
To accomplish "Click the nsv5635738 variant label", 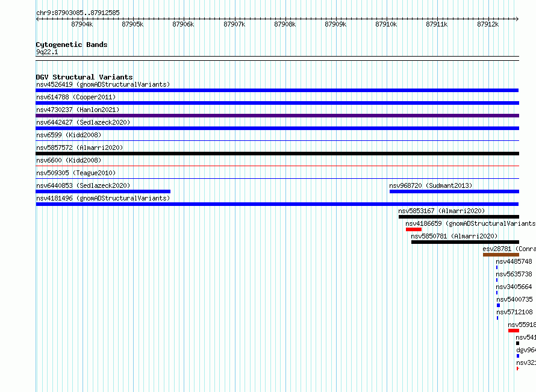I will click(x=514, y=274).
